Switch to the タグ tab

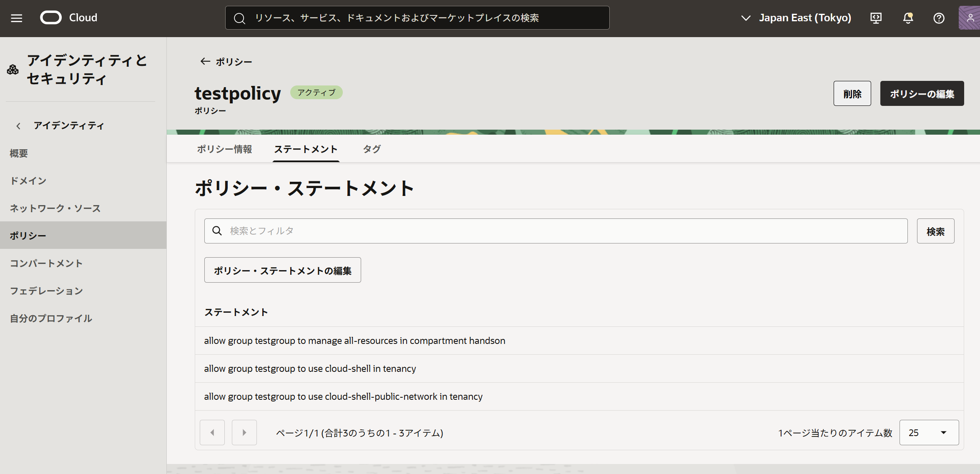[x=372, y=149]
